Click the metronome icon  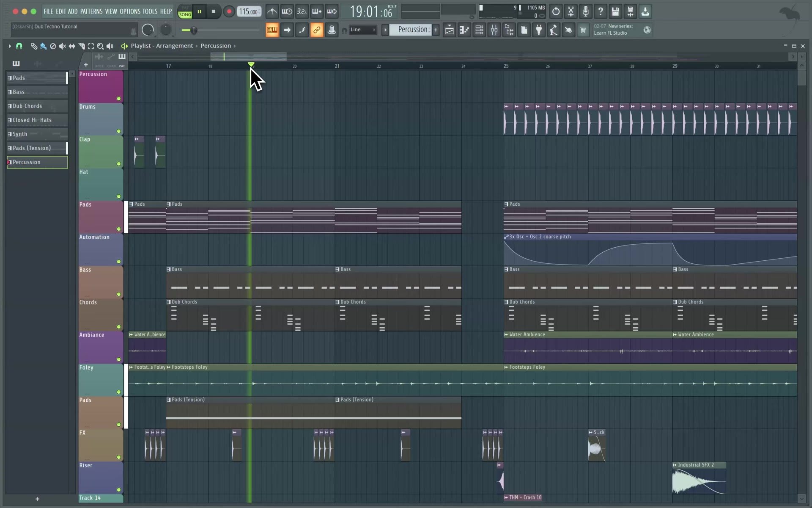click(x=272, y=11)
